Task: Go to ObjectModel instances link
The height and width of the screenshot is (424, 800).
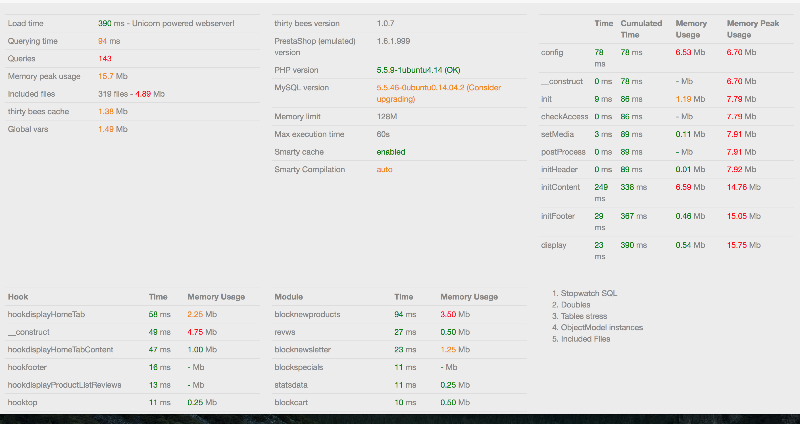Action: click(601, 328)
